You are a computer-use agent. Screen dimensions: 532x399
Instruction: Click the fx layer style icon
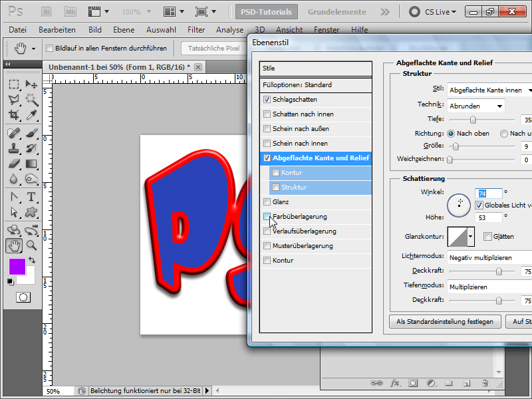(x=394, y=383)
